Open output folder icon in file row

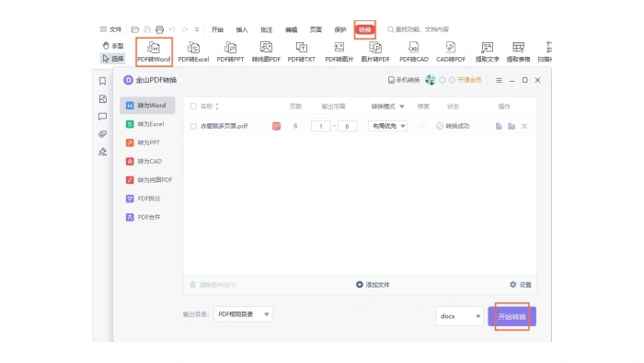tap(512, 126)
